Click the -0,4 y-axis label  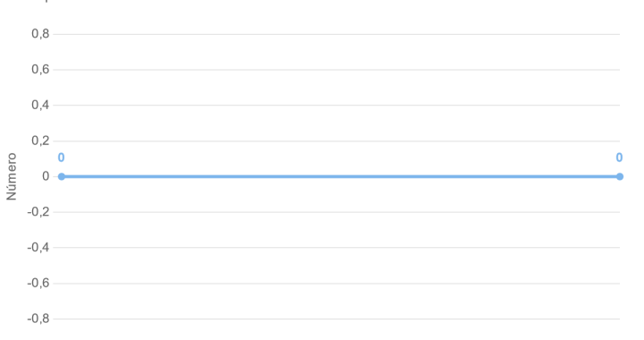[x=38, y=248]
